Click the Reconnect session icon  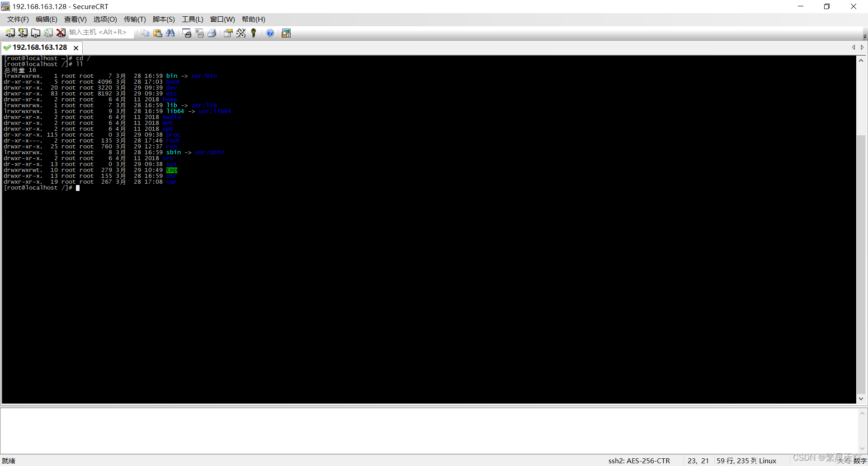48,33
